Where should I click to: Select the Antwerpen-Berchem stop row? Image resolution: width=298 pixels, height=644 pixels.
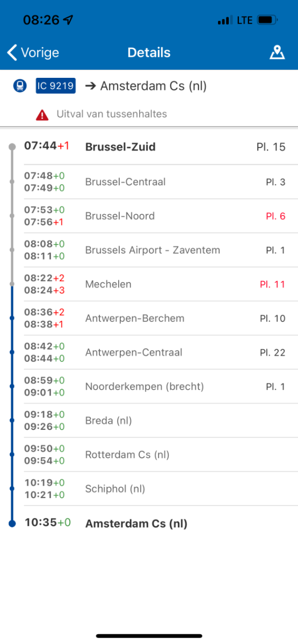click(x=155, y=318)
